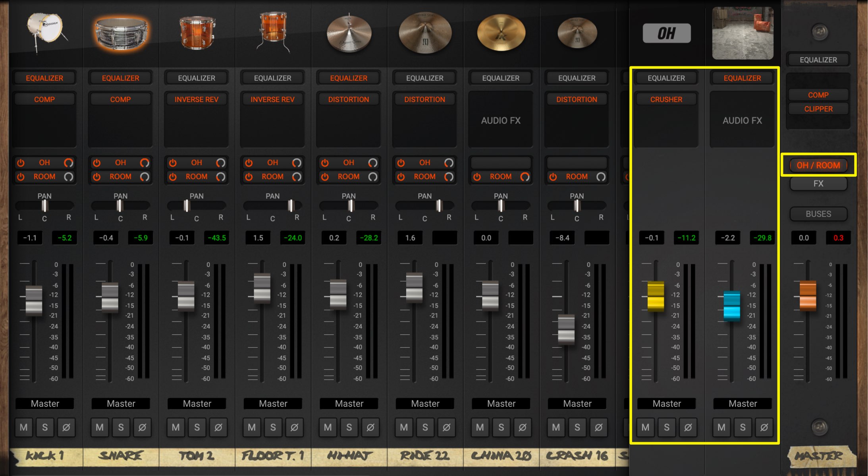Select the Crash 16 cymbal image
The image size is (868, 476).
577,33
